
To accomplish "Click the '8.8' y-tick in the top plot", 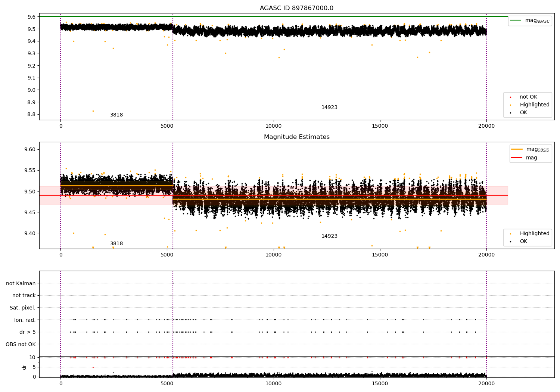I will click(32, 115).
